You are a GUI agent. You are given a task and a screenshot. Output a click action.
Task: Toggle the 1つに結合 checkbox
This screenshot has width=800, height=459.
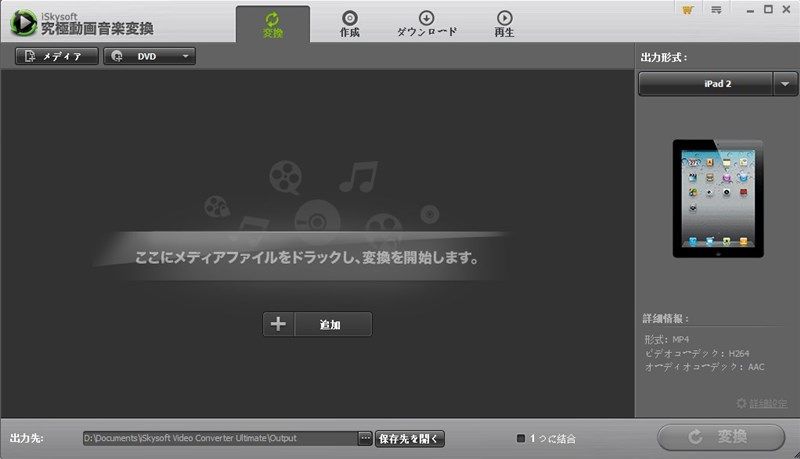520,438
